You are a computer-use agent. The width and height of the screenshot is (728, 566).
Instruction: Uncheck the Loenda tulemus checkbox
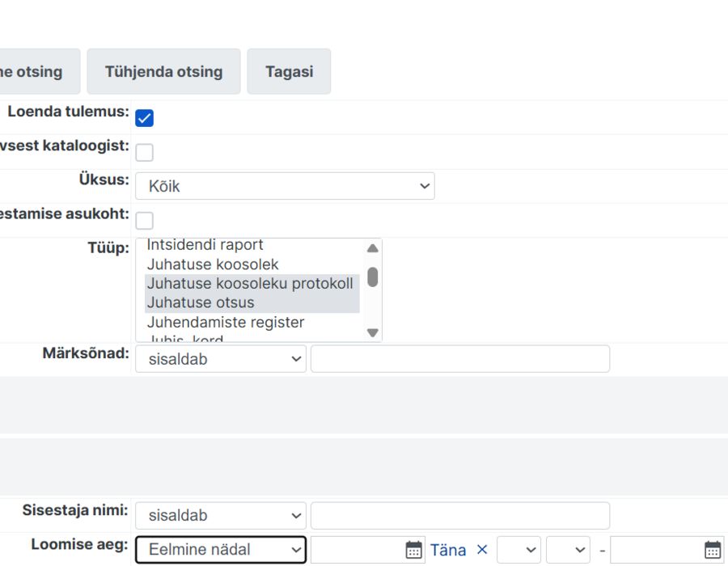[x=145, y=118]
